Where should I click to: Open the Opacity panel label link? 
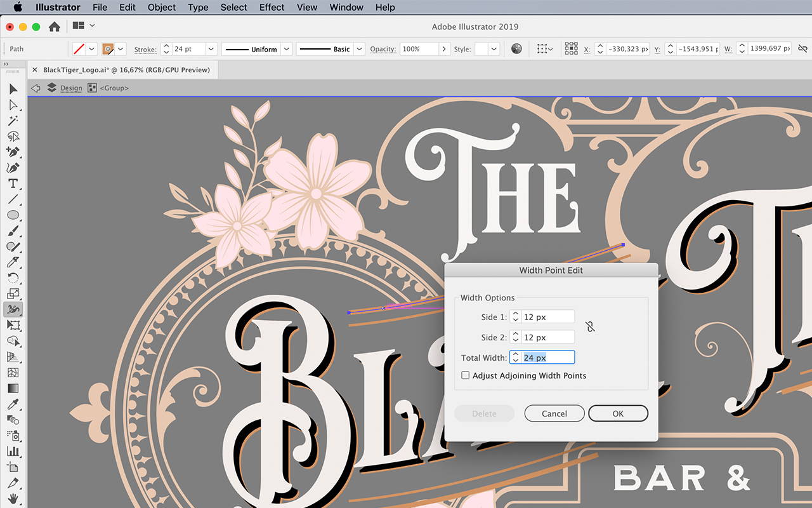click(383, 49)
